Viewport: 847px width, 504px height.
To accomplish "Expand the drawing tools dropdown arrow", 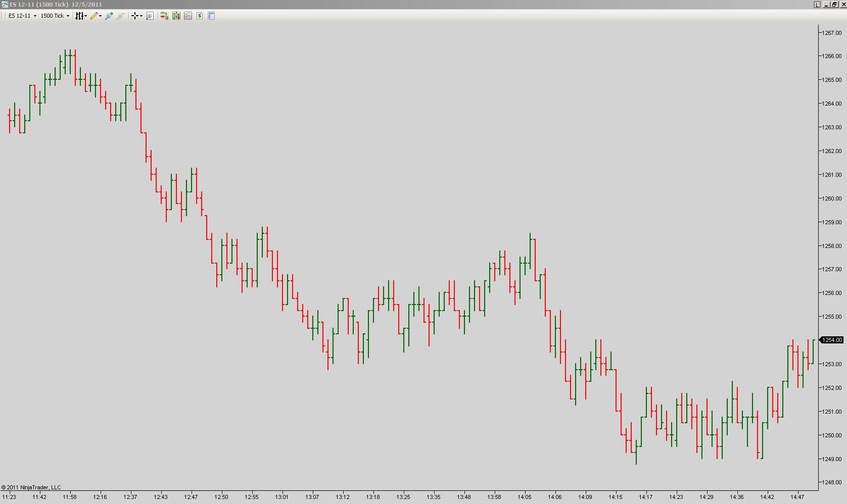I will pos(100,16).
